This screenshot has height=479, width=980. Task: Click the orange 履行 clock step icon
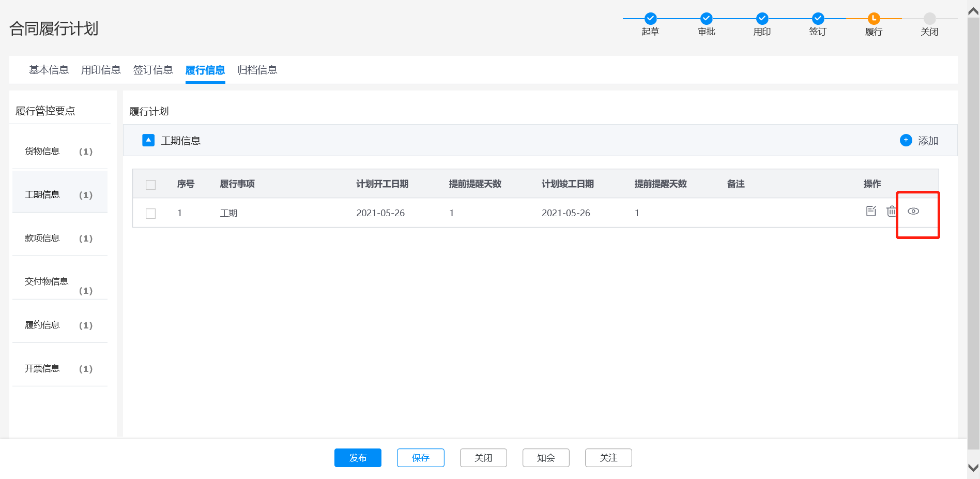(x=874, y=19)
